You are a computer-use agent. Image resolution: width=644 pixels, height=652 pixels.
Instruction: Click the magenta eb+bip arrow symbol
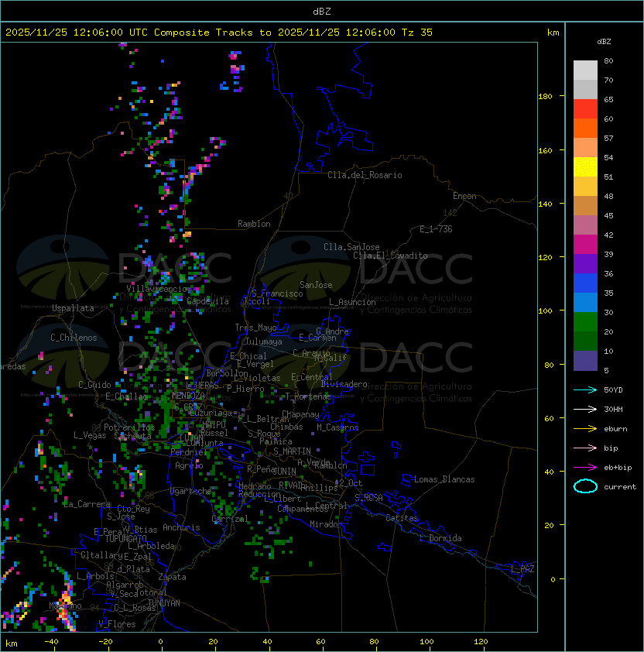click(x=585, y=468)
